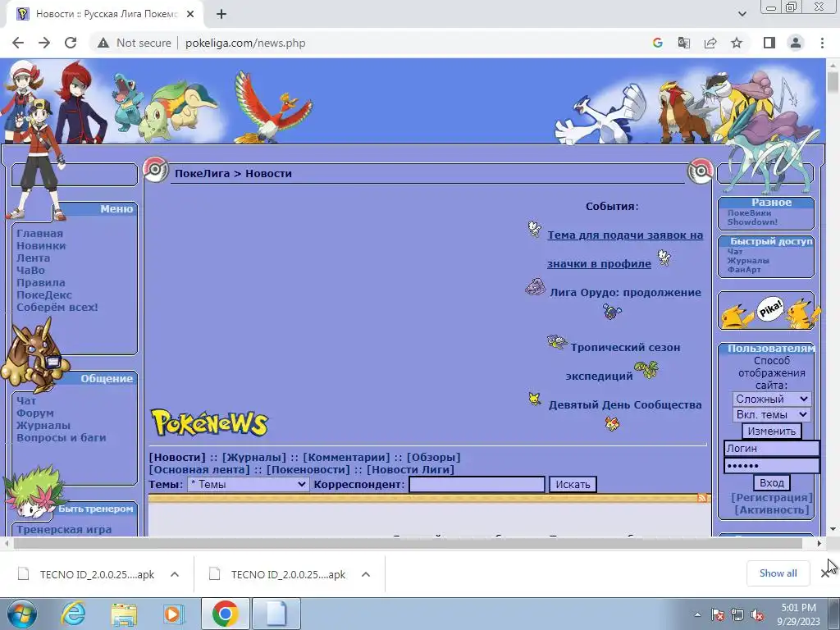
Task: Open the Темы filter dropdown
Action: point(248,484)
